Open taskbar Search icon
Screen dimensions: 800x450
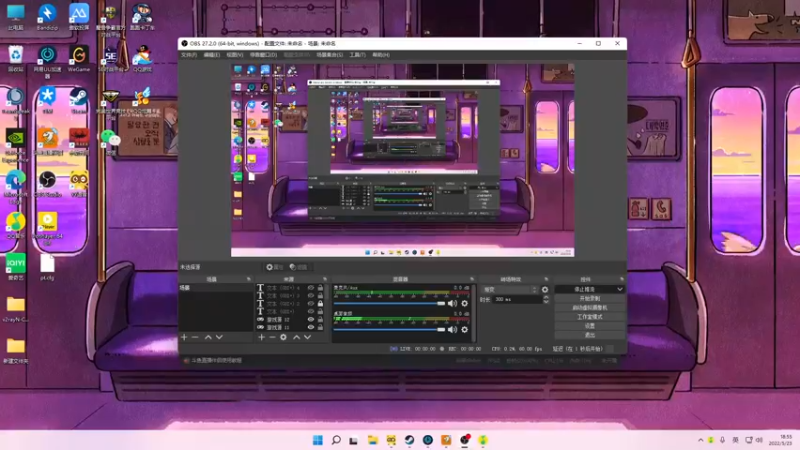(x=336, y=440)
